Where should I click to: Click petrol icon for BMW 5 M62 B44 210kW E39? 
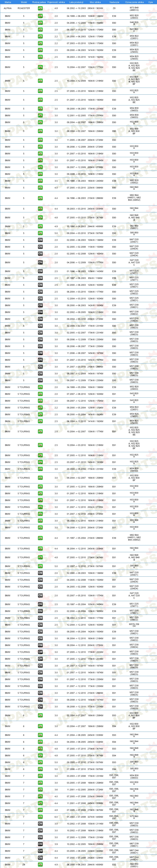(x=40, y=198)
